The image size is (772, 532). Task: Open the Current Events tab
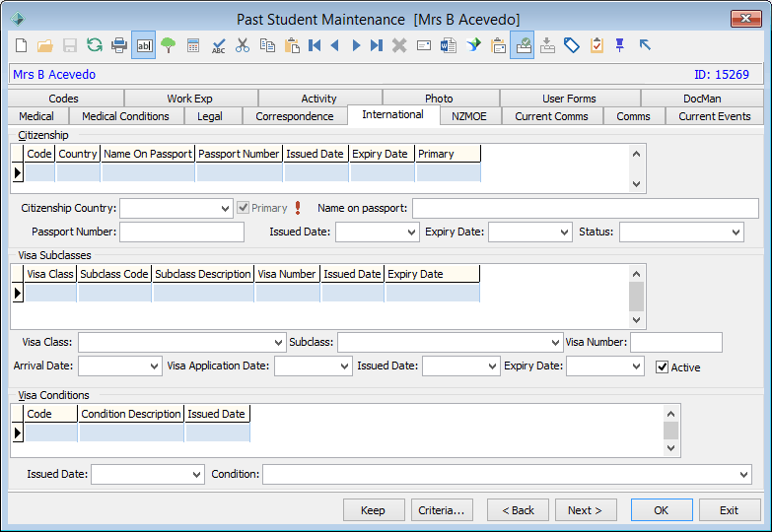pos(715,116)
